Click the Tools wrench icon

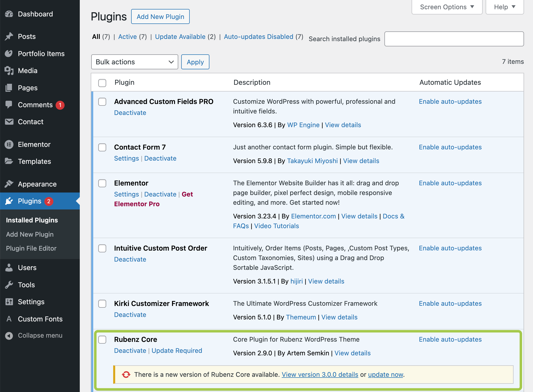9,285
